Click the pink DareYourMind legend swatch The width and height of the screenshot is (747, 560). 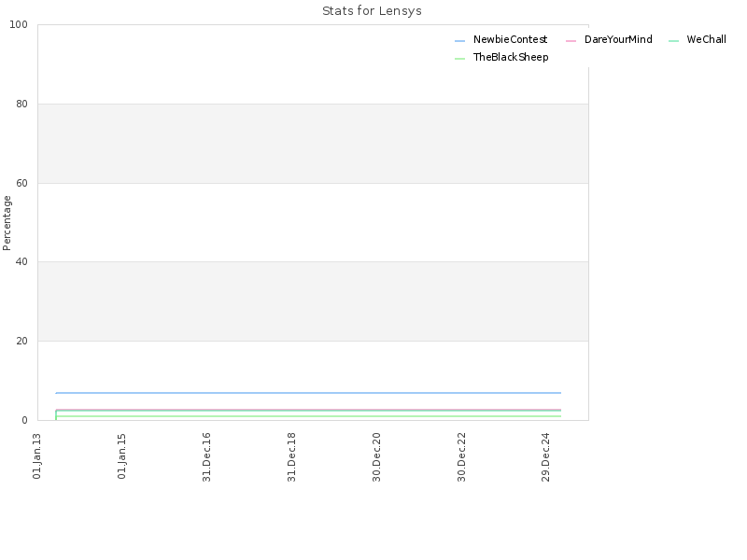(571, 41)
